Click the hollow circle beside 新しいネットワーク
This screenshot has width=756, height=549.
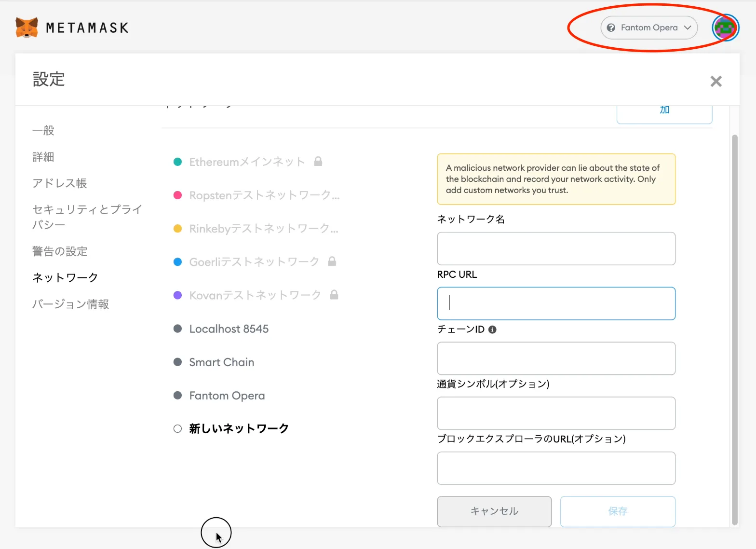click(x=177, y=428)
